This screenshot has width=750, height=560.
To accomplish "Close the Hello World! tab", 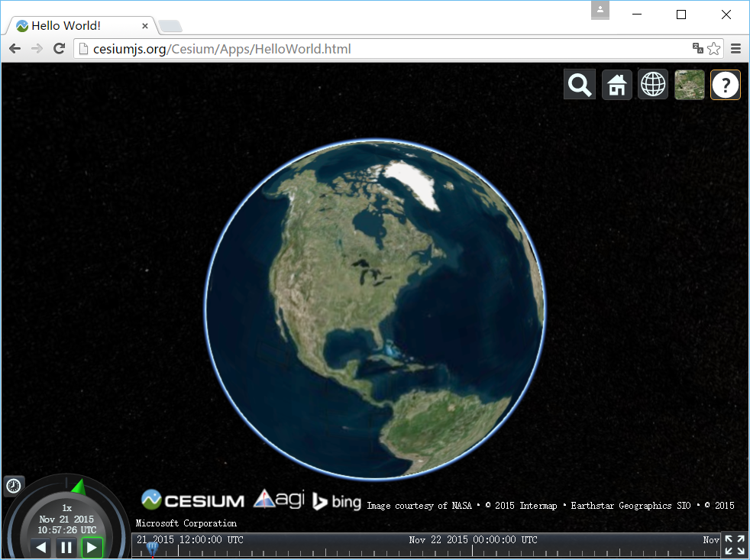I will [145, 26].
